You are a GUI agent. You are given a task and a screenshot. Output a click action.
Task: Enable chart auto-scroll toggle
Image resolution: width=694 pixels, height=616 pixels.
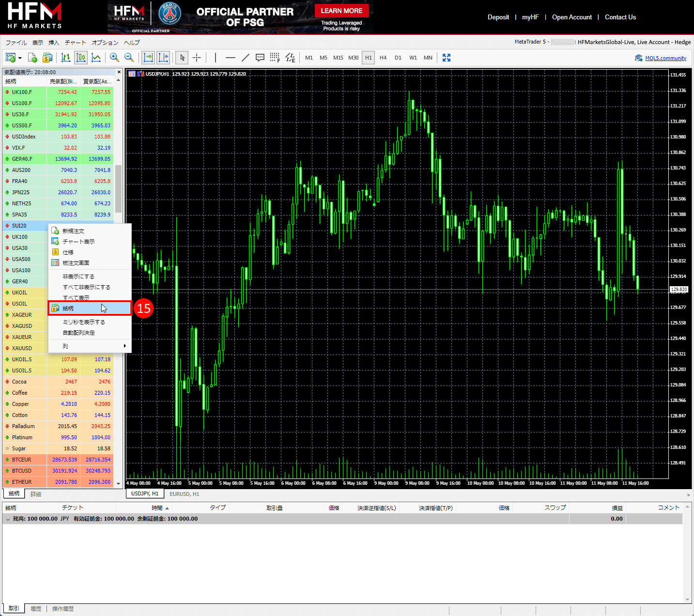(148, 58)
